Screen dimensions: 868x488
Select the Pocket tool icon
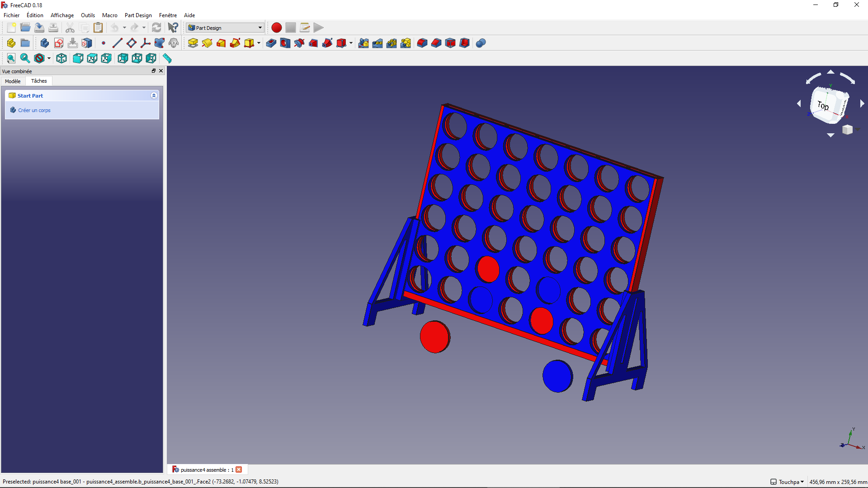(x=271, y=43)
